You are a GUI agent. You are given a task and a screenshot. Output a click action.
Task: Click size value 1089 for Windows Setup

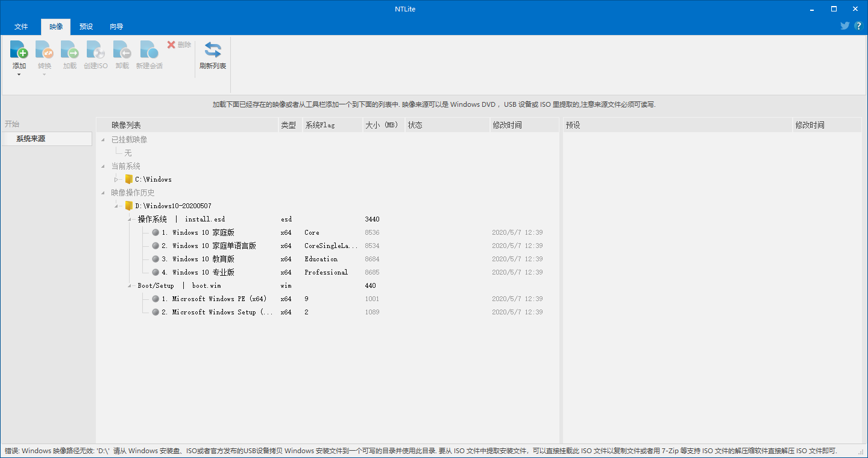tap(372, 312)
